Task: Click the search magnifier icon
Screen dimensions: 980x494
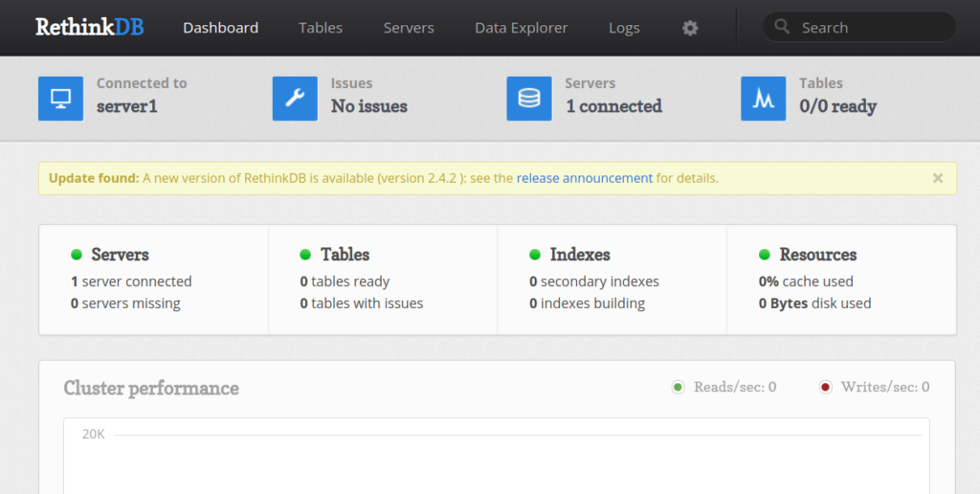Action: click(782, 26)
